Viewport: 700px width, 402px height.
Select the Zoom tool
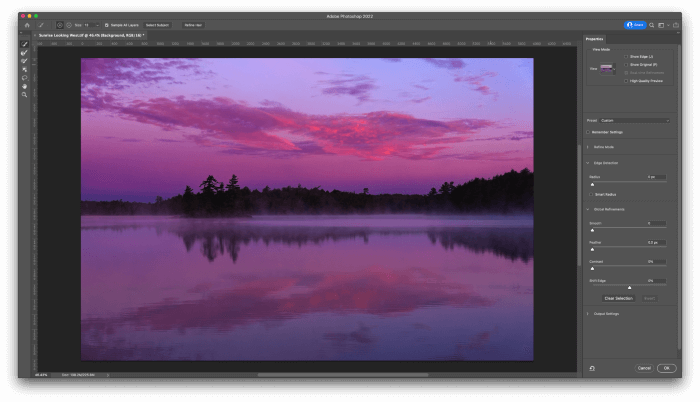tap(24, 94)
